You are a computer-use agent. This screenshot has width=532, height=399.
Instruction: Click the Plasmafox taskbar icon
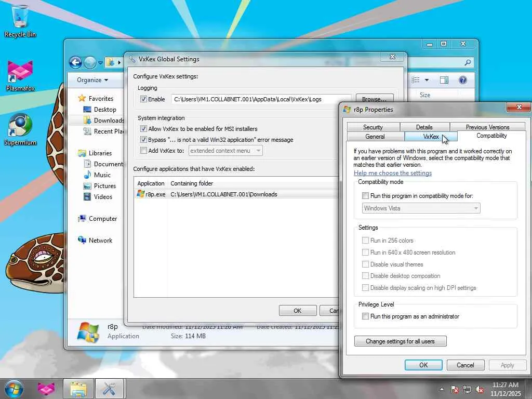pos(46,389)
